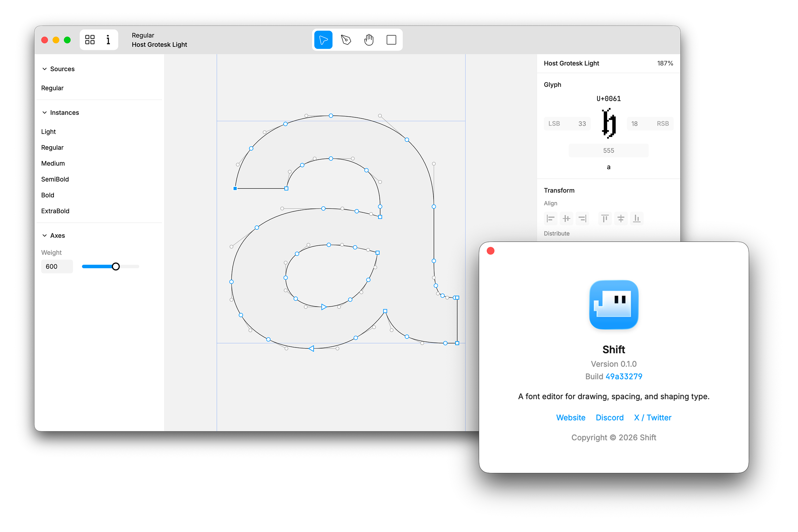Select the Bold instance
The height and width of the screenshot is (532, 798).
coord(48,195)
